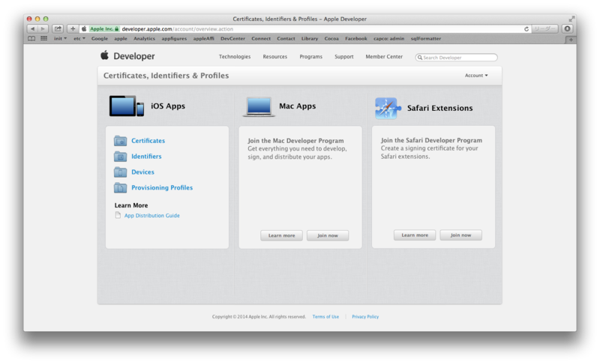600x364 pixels.
Task: Click the Certificates folder icon
Action: coord(120,141)
